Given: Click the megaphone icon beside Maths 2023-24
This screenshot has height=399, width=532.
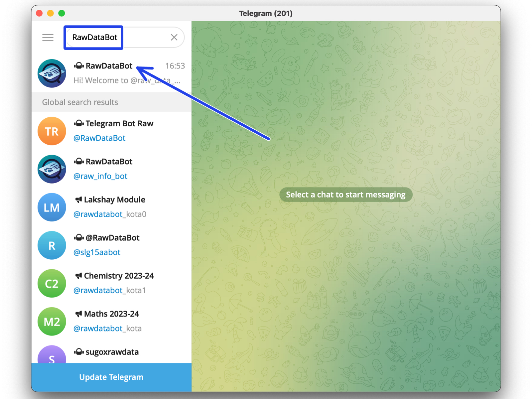Looking at the screenshot, I should pos(78,314).
